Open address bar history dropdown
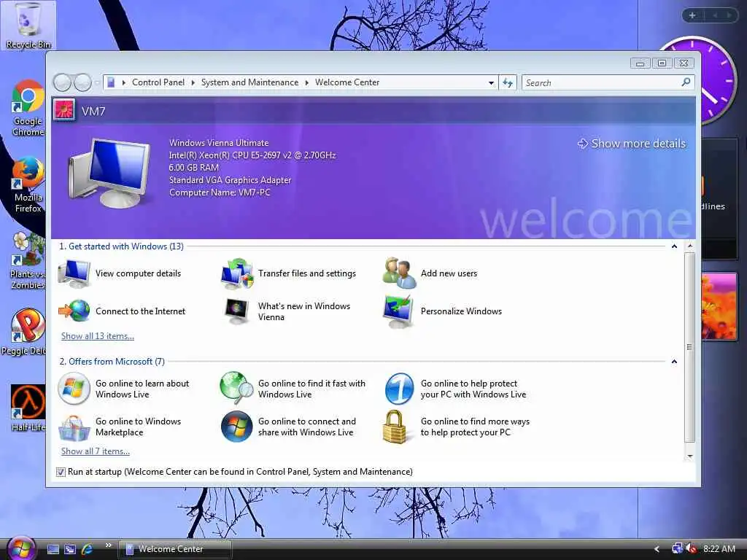This screenshot has height=560, width=747. tap(491, 83)
